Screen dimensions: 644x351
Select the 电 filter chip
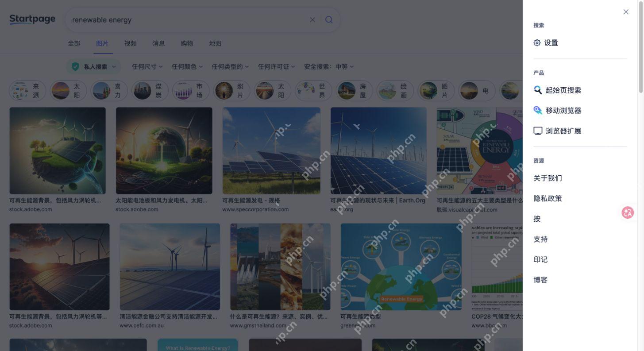[477, 91]
